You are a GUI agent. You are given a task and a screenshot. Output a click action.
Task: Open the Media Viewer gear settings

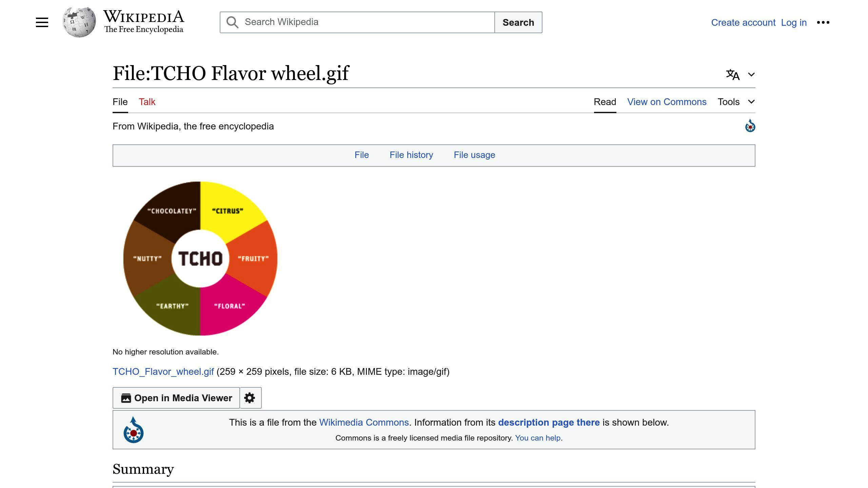[250, 398]
